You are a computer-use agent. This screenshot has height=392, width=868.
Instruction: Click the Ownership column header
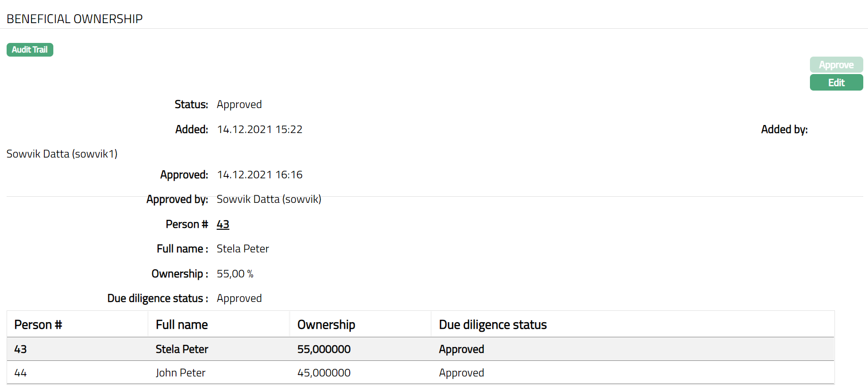point(326,325)
